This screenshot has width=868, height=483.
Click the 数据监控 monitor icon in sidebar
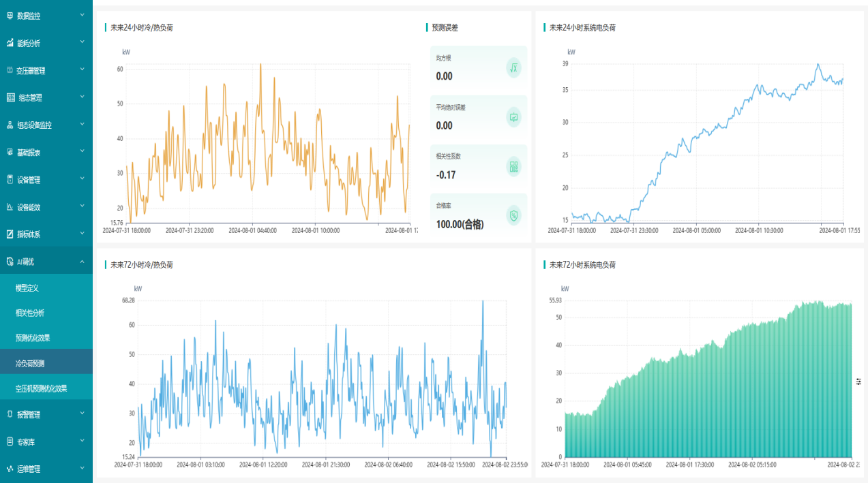click(x=10, y=15)
